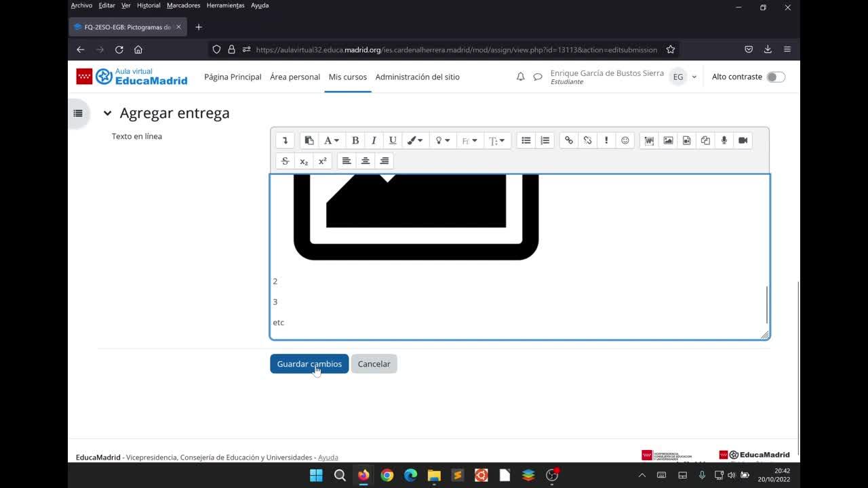Click the record audio microphone icon

click(x=724, y=140)
